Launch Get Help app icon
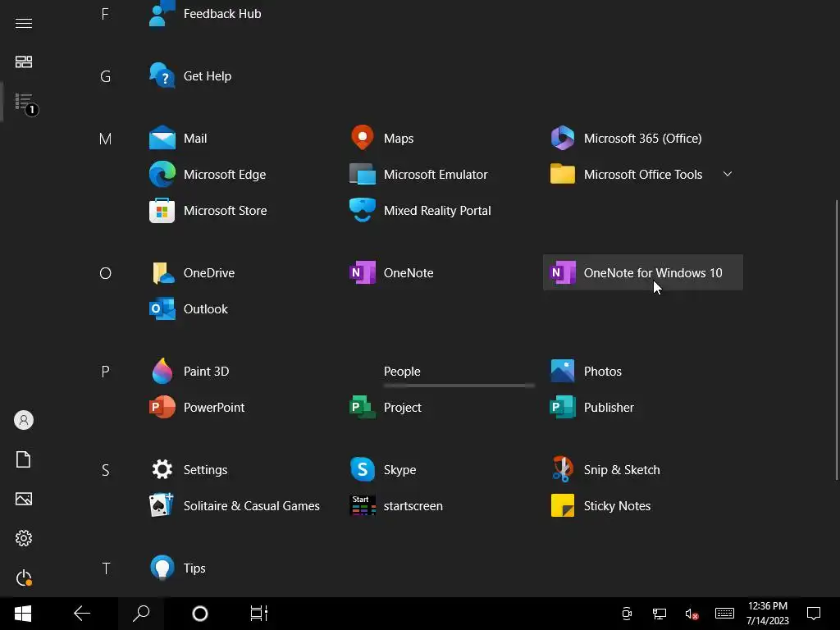Viewport: 840px width, 630px height. click(162, 75)
